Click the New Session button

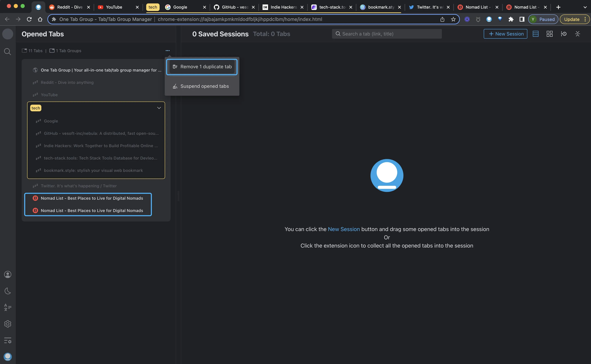(505, 34)
